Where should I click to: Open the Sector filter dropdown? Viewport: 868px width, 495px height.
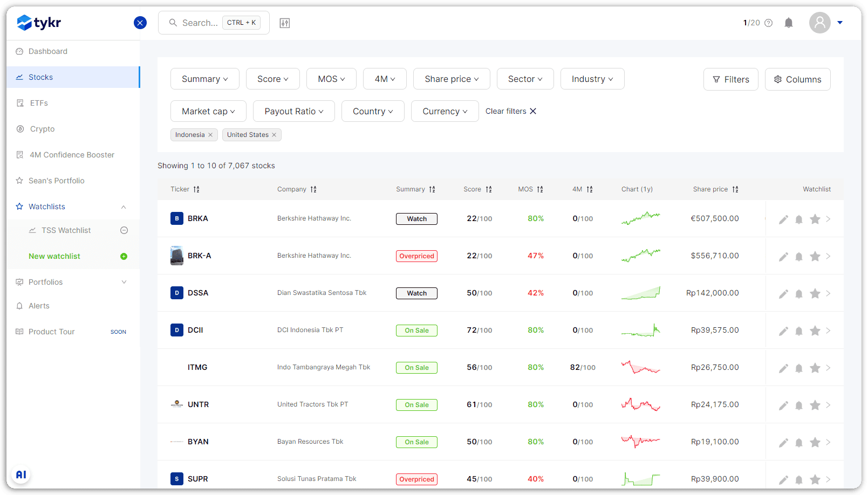pos(525,79)
